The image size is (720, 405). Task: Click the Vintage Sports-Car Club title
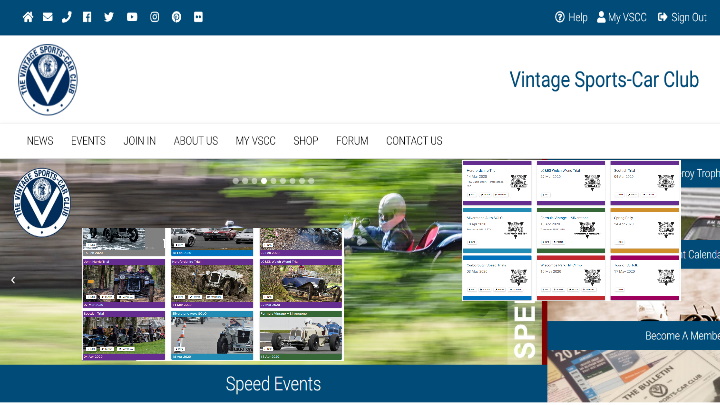pos(604,80)
